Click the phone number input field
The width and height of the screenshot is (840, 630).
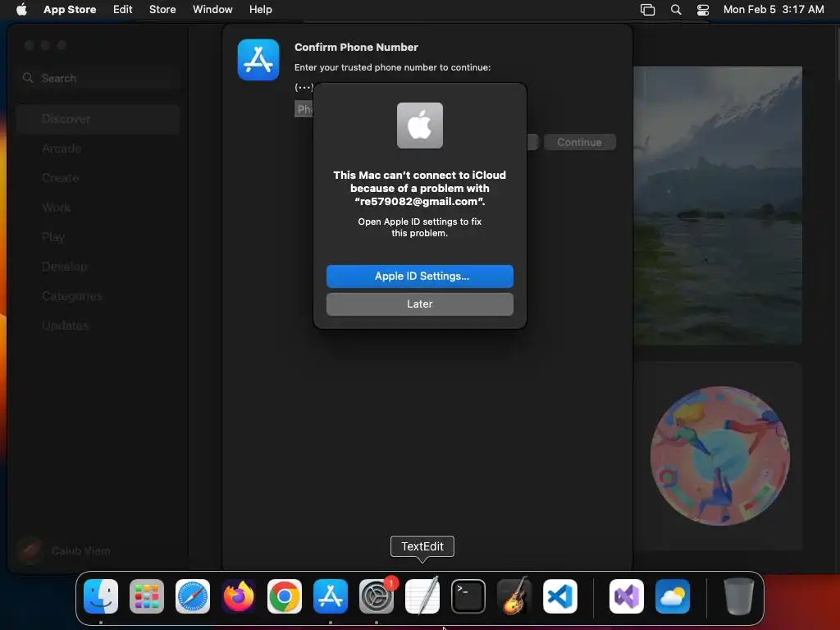tap(304, 109)
